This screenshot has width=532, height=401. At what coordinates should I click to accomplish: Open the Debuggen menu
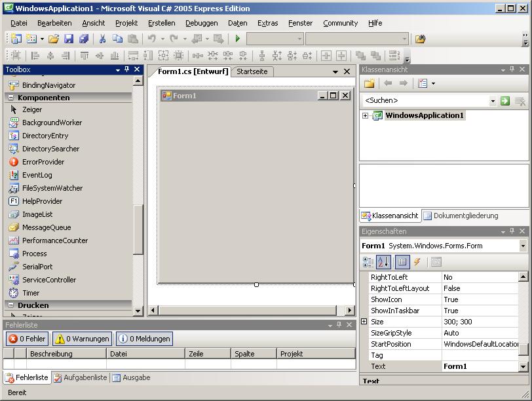pos(202,23)
